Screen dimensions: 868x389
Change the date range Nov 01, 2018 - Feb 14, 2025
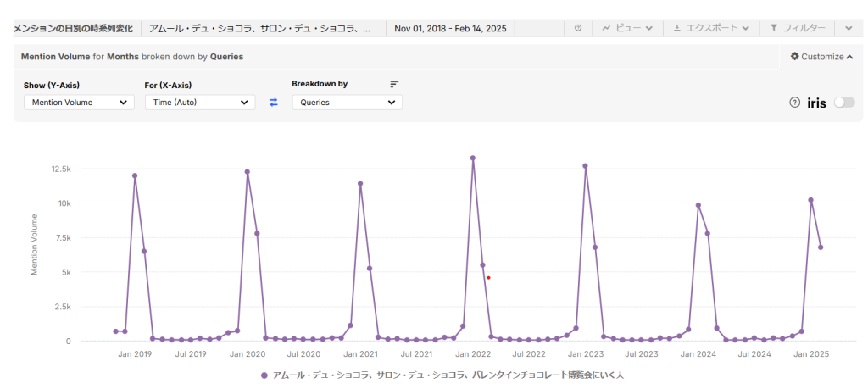click(450, 28)
